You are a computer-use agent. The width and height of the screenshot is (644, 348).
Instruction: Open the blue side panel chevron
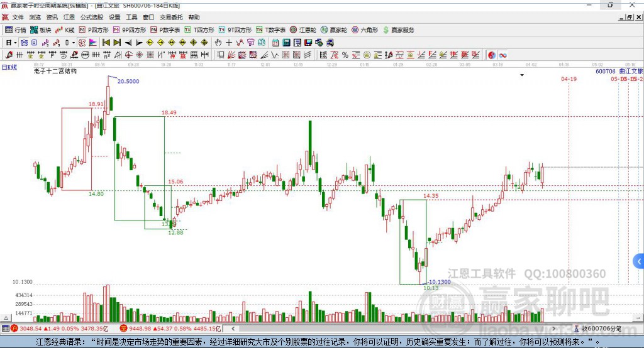[x=639, y=261]
